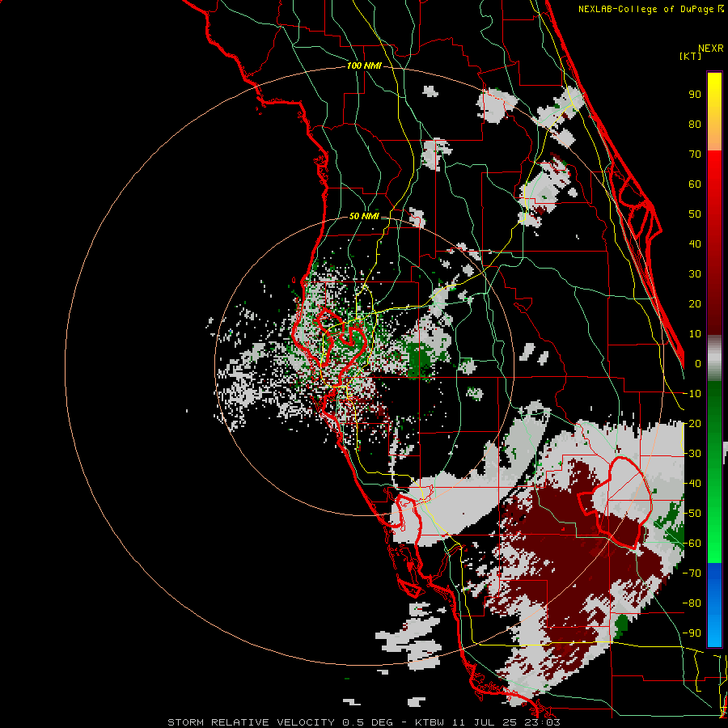
Task: Click the positive 50 value on the velocity scale
Action: [x=695, y=214]
